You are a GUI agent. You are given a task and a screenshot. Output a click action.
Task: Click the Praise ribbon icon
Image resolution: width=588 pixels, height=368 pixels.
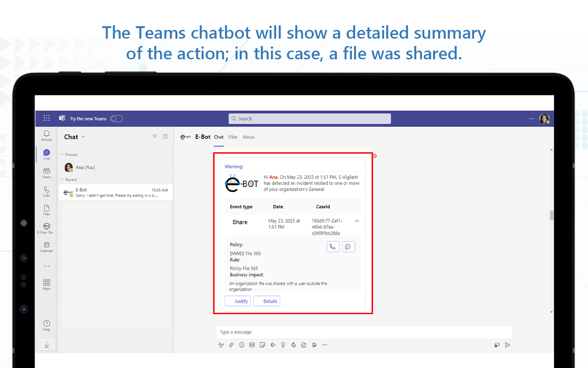[x=283, y=345]
